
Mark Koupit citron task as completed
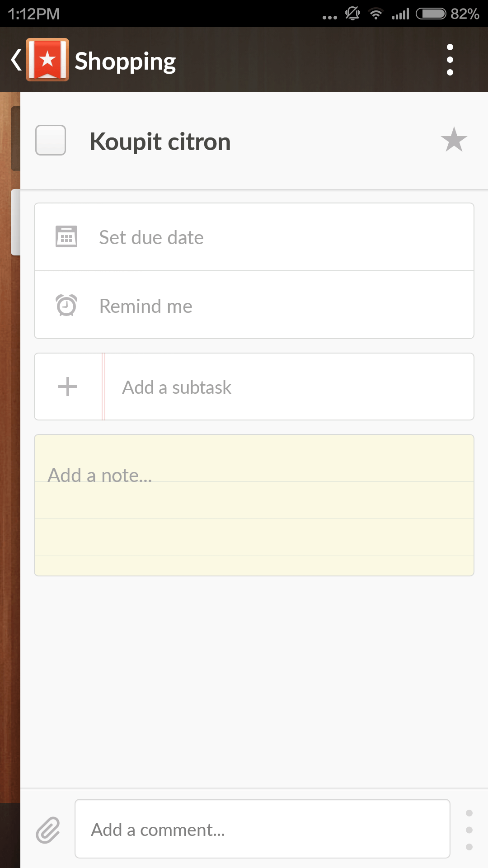pyautogui.click(x=51, y=140)
